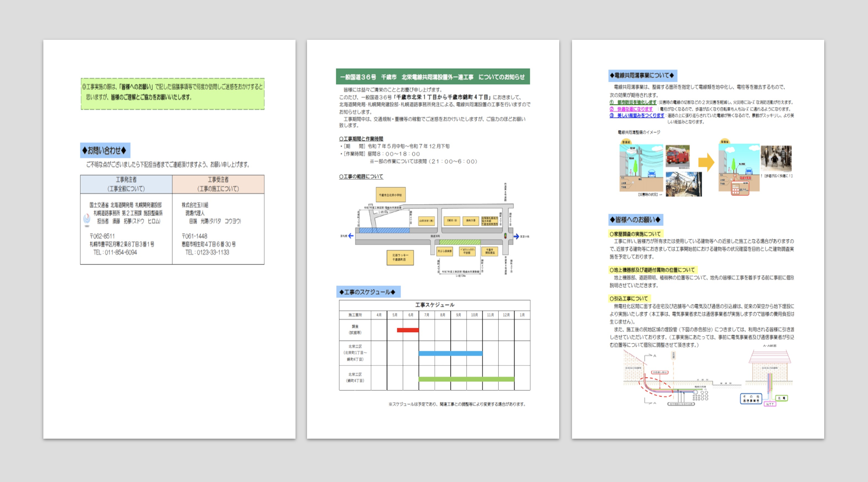Click the red 調査 schedule bar
The image size is (868, 482).
(x=407, y=330)
